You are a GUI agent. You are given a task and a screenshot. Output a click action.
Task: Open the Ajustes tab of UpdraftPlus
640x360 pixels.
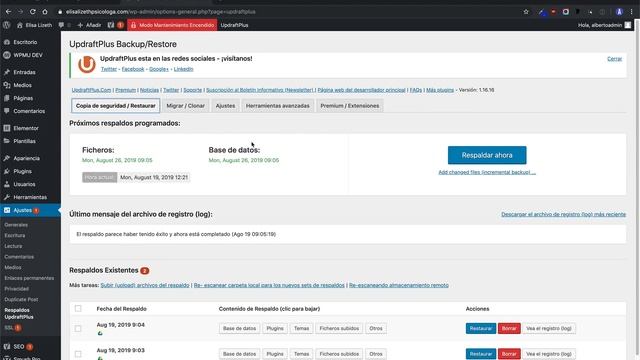[x=225, y=106]
